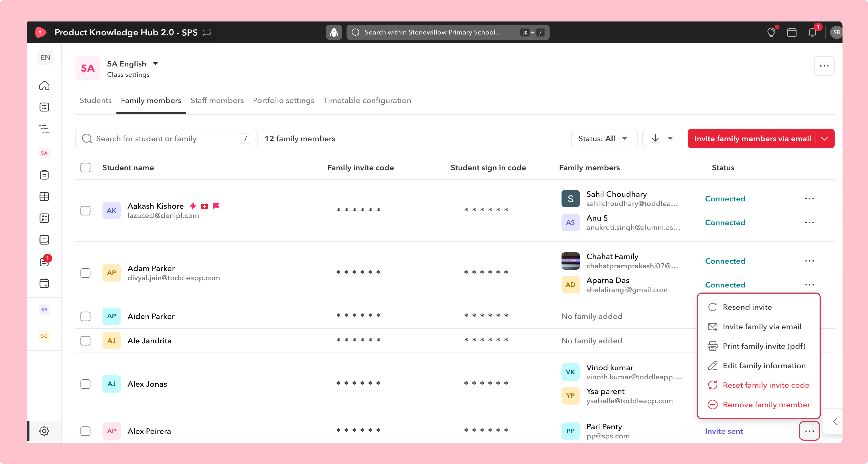Open the more options menu for Aparna Das
The width and height of the screenshot is (868, 464).
click(x=809, y=285)
